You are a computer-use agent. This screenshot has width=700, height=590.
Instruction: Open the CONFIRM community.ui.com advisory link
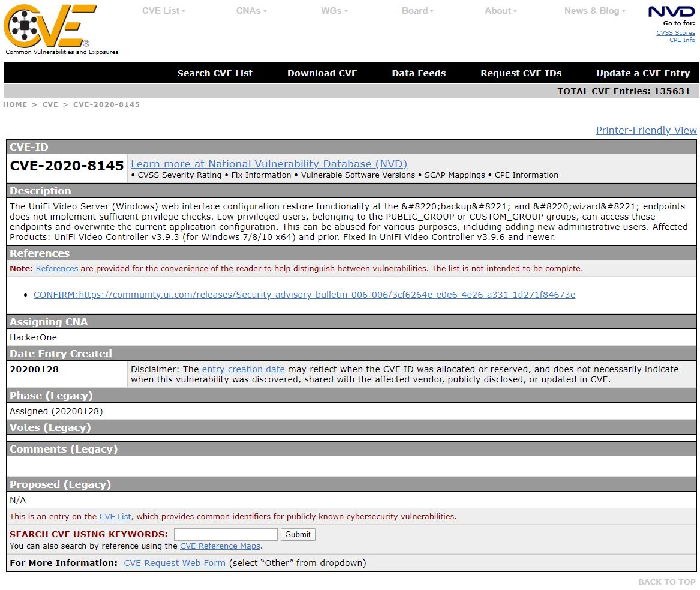click(x=305, y=295)
